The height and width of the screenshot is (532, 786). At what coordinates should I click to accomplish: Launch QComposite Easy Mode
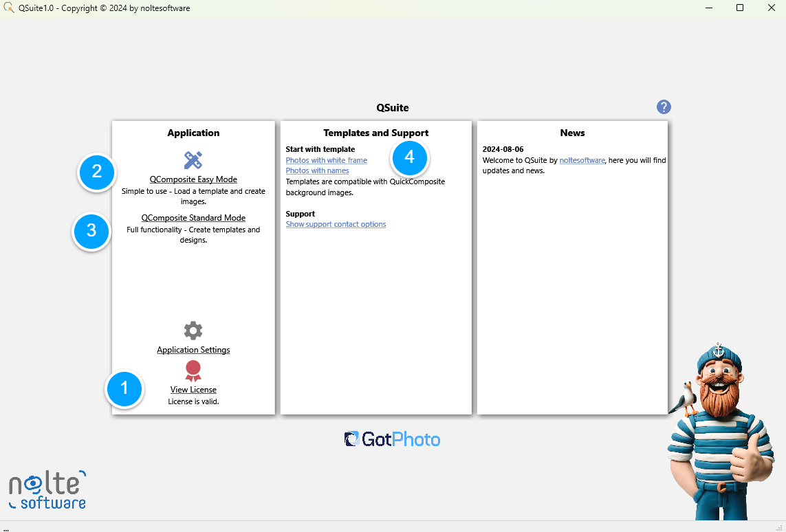pyautogui.click(x=193, y=179)
